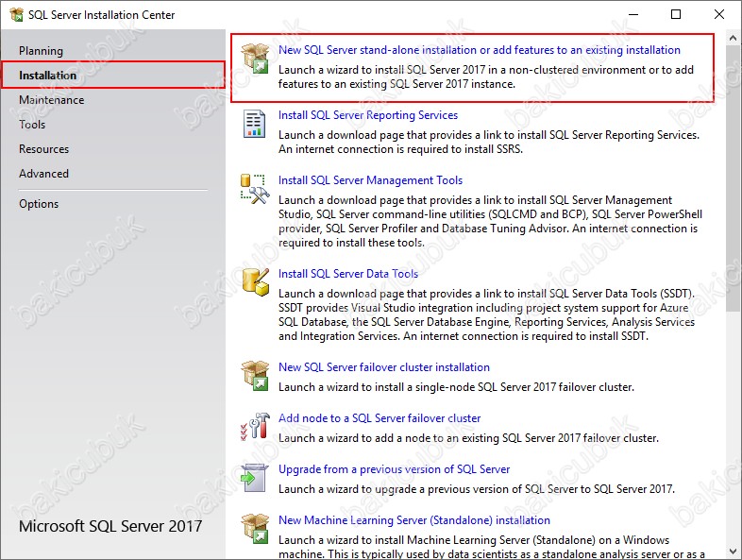Click the vertical scrollbar thumb
742x560 pixels.
click(734, 178)
